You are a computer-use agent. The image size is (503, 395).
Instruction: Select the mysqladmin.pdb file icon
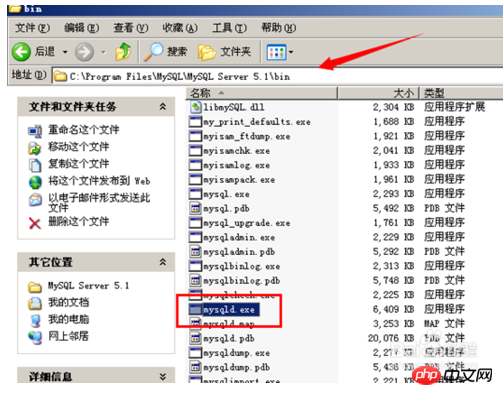pyautogui.click(x=196, y=252)
